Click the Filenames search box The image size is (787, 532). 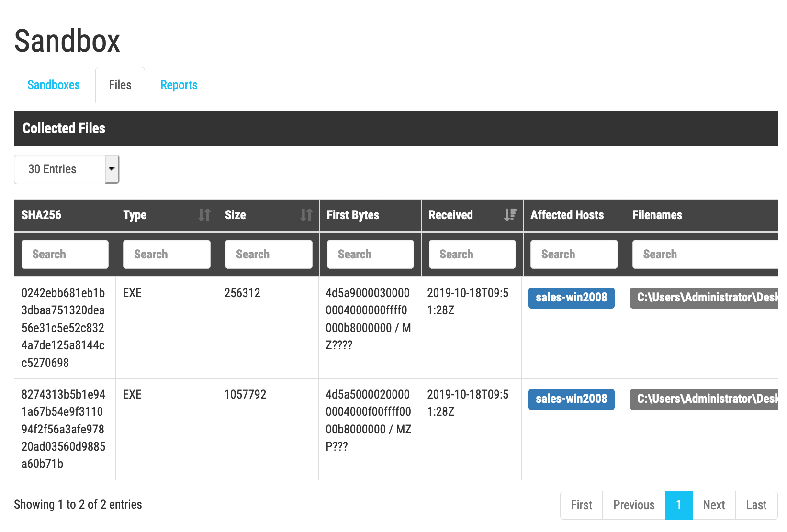coord(704,255)
